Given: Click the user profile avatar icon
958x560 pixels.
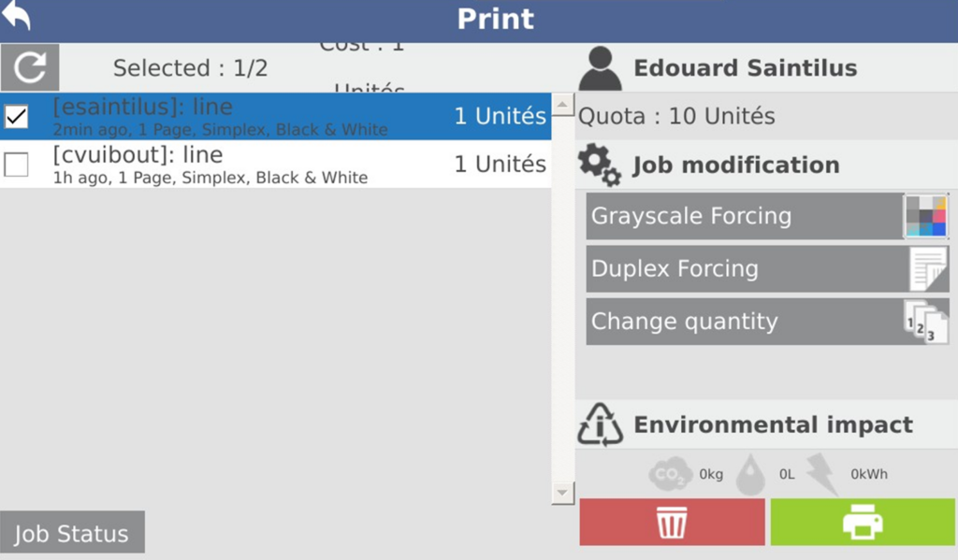Looking at the screenshot, I should [x=601, y=68].
